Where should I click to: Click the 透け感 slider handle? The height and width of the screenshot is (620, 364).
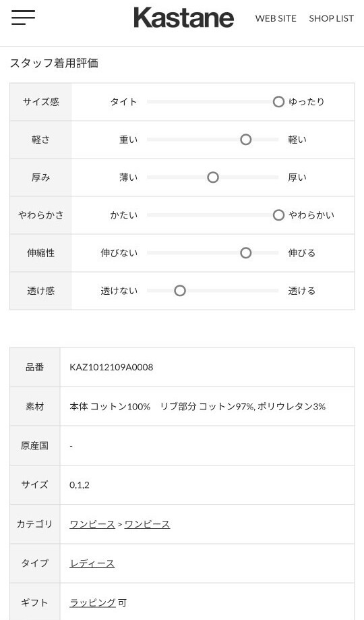[x=180, y=291]
